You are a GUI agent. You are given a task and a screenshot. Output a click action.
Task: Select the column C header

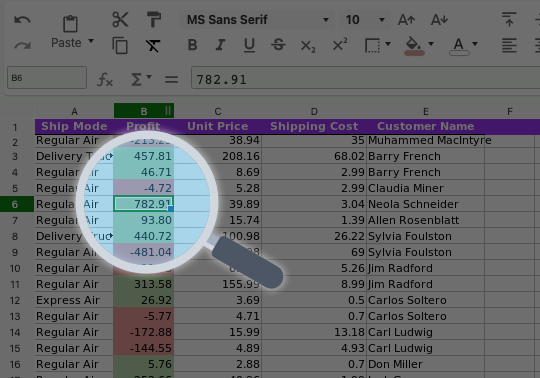[218, 112]
